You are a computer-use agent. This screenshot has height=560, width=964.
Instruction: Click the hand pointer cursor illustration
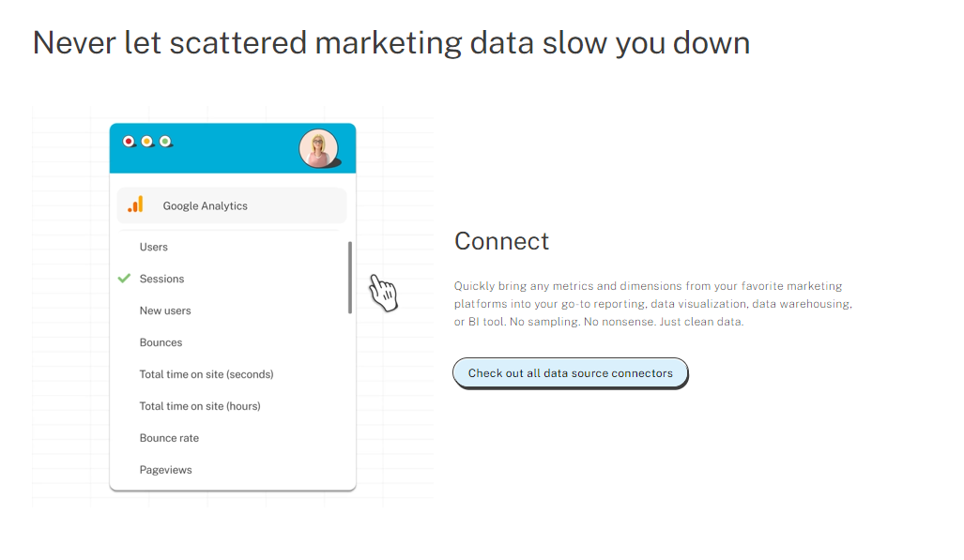click(x=384, y=293)
